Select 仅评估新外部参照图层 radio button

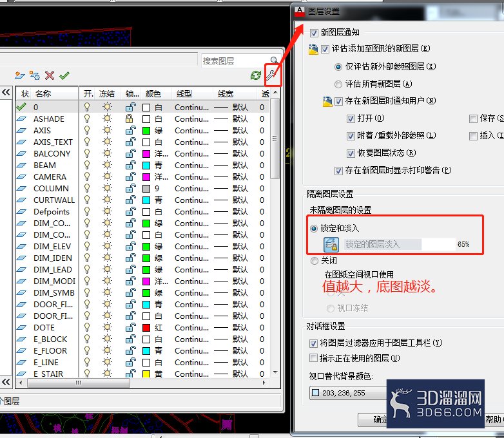coord(338,67)
